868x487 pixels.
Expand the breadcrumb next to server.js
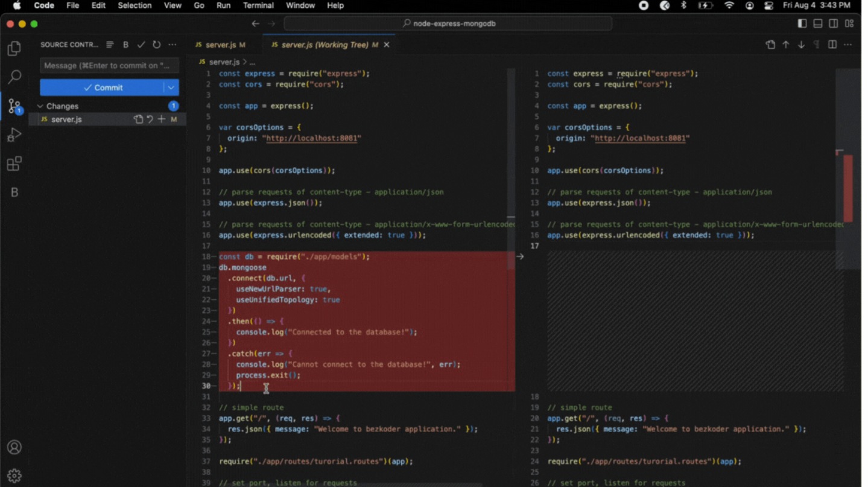[252, 61]
